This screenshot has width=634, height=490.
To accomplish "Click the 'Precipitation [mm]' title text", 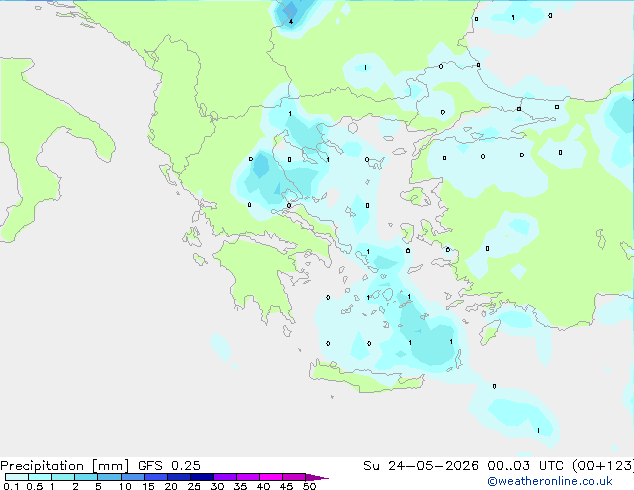I will point(64,466).
